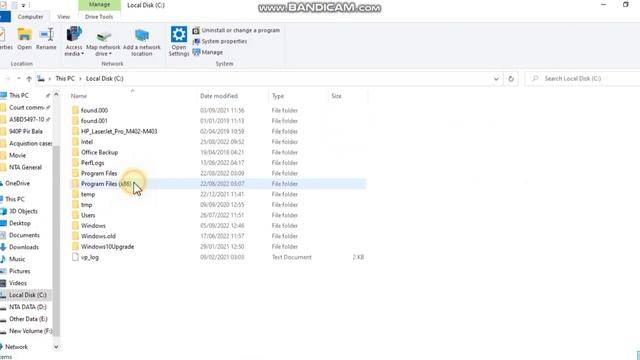Select Map network drive icon
This screenshot has width=640, height=360.
click(x=103, y=37)
